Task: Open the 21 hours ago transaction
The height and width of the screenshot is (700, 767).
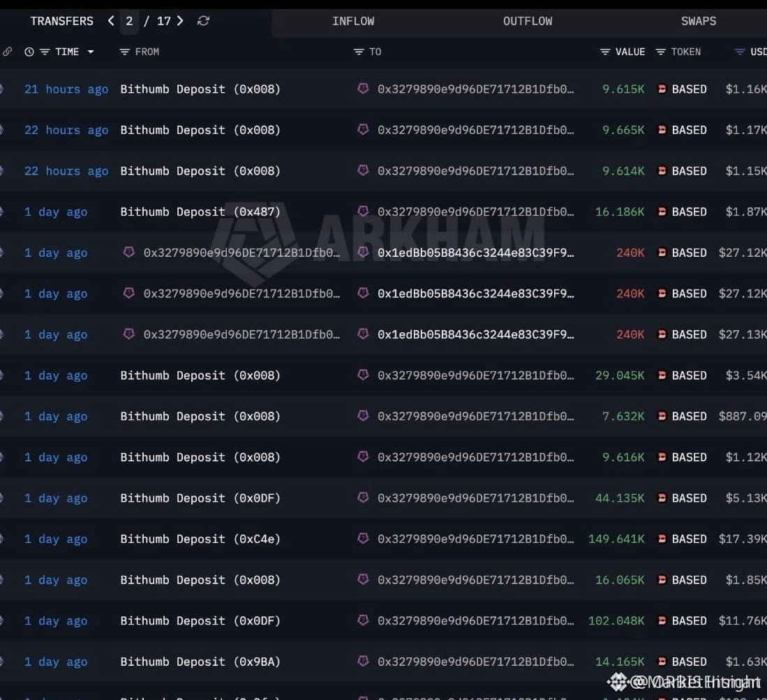Action: pyautogui.click(x=66, y=89)
